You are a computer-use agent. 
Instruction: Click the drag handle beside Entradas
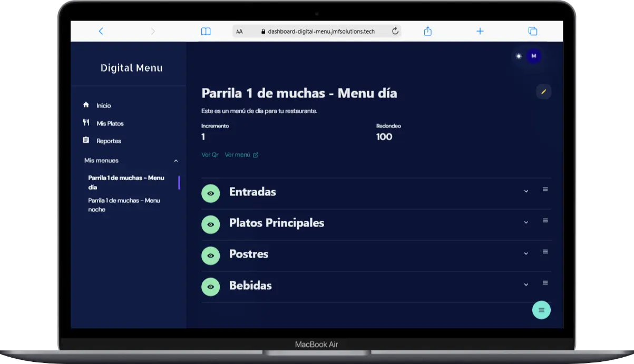click(x=545, y=190)
